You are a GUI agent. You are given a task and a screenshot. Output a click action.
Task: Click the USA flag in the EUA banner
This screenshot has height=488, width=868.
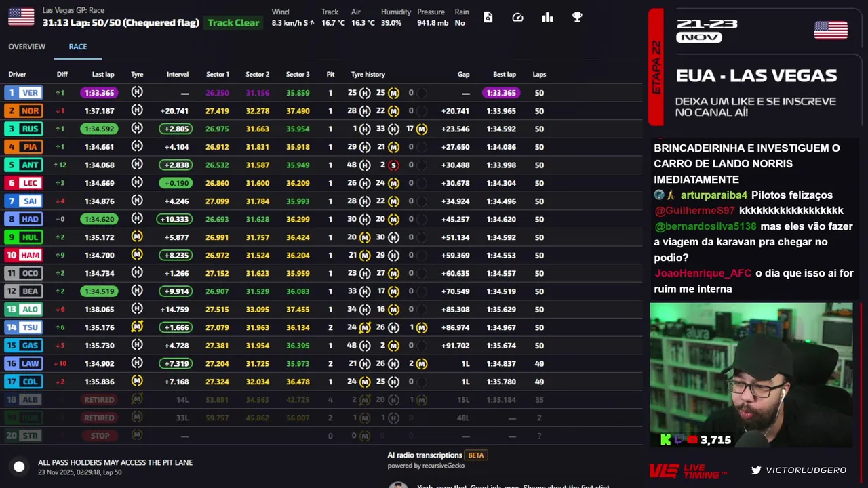tap(831, 30)
